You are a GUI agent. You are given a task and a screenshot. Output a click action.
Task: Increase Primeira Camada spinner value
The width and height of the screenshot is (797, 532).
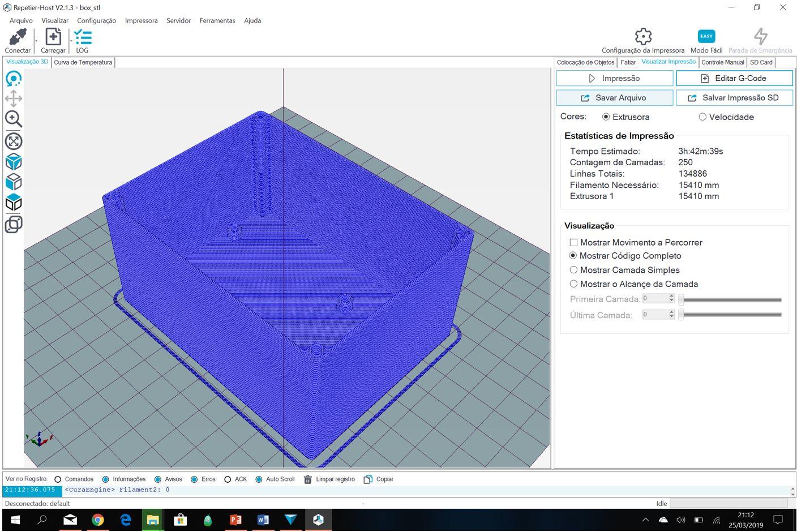point(672,297)
